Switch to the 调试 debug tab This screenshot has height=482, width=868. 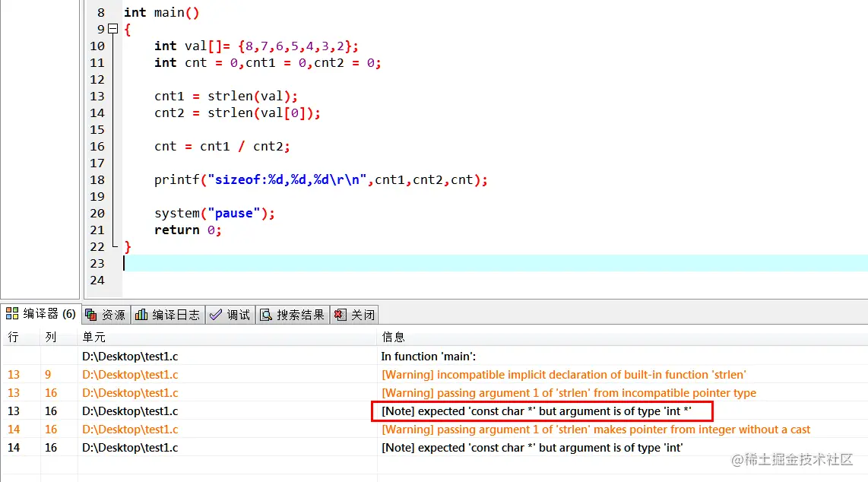(x=230, y=315)
